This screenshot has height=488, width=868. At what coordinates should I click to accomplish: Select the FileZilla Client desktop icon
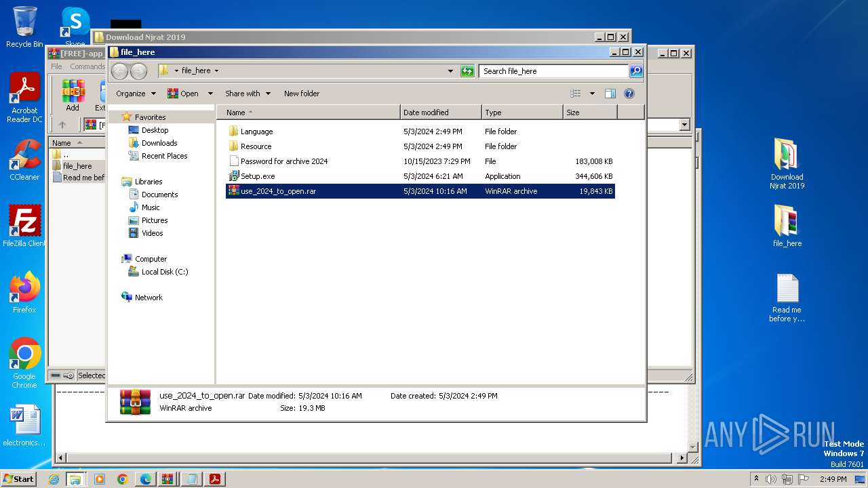(24, 226)
